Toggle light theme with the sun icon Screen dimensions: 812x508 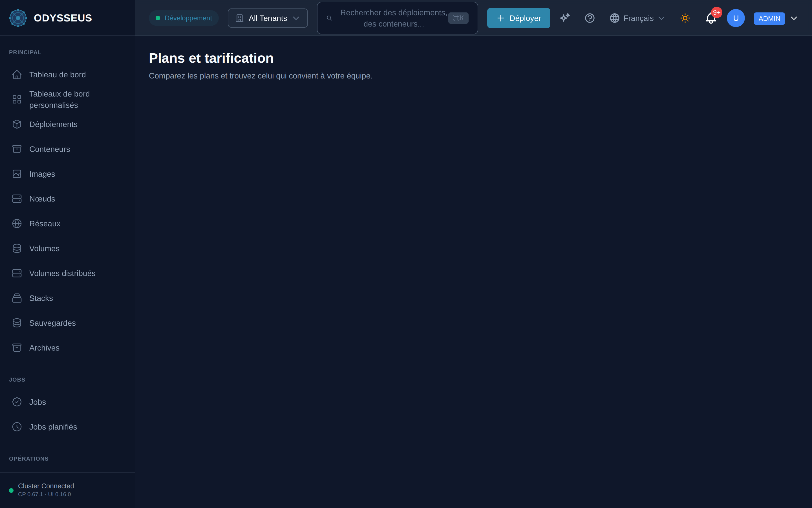tap(685, 18)
